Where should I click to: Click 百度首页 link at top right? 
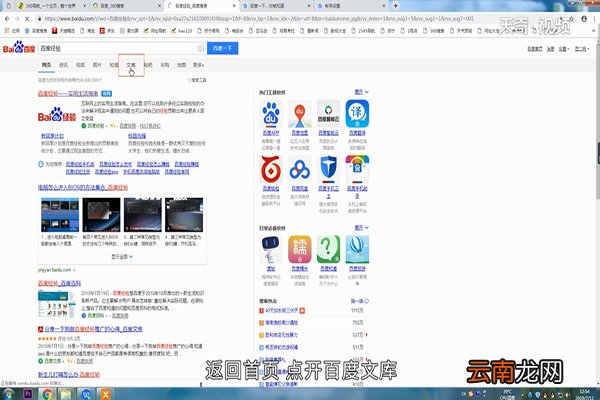[535, 49]
